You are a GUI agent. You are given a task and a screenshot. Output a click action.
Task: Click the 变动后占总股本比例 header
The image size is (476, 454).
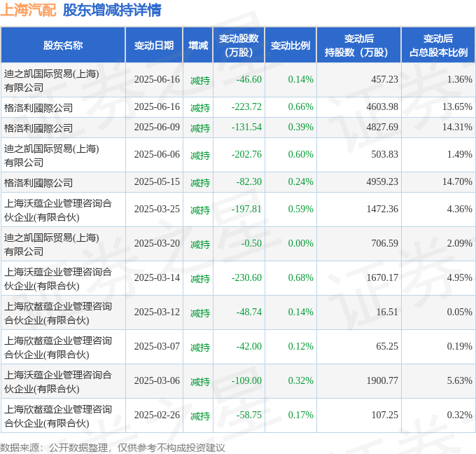pyautogui.click(x=438, y=46)
